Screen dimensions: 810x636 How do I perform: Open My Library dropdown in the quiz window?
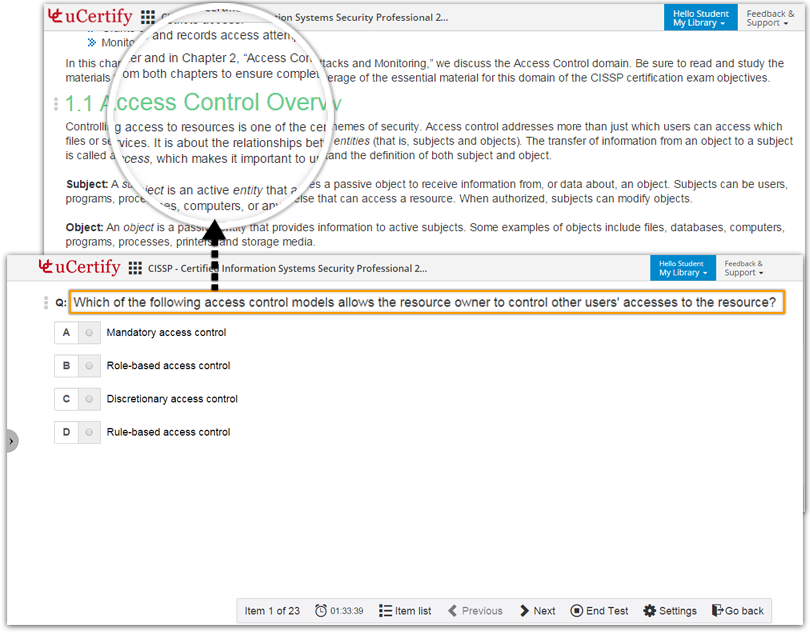click(x=682, y=268)
